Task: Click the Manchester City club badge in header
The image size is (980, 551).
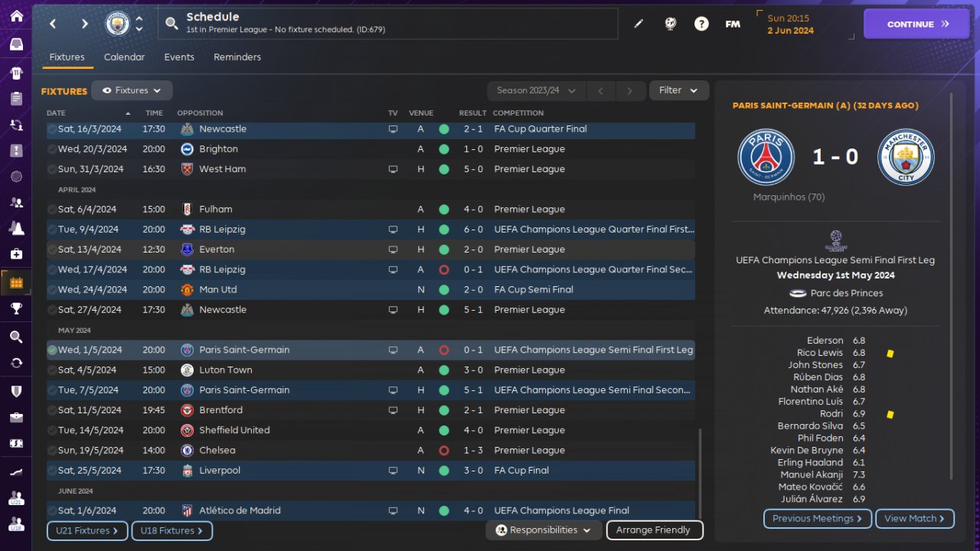Action: point(118,24)
